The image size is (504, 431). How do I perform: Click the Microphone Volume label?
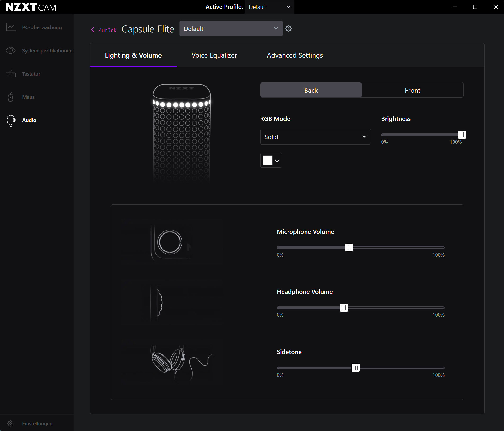[x=305, y=232]
